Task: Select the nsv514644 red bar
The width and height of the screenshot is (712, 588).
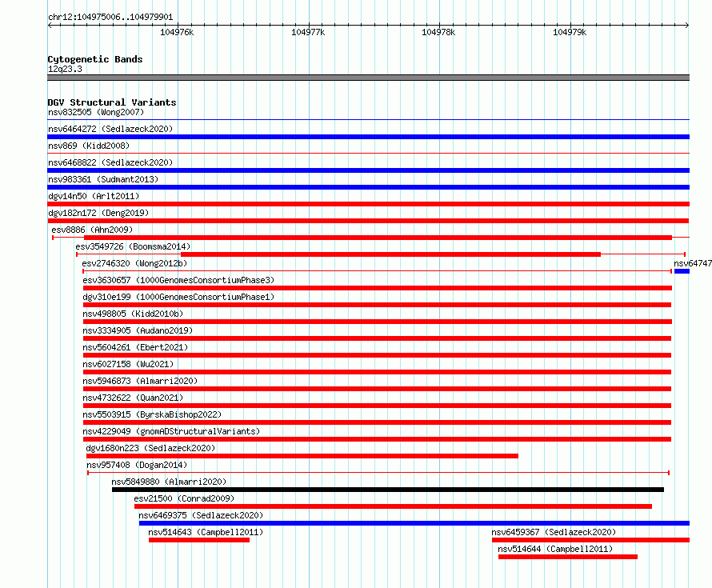Action: point(568,557)
